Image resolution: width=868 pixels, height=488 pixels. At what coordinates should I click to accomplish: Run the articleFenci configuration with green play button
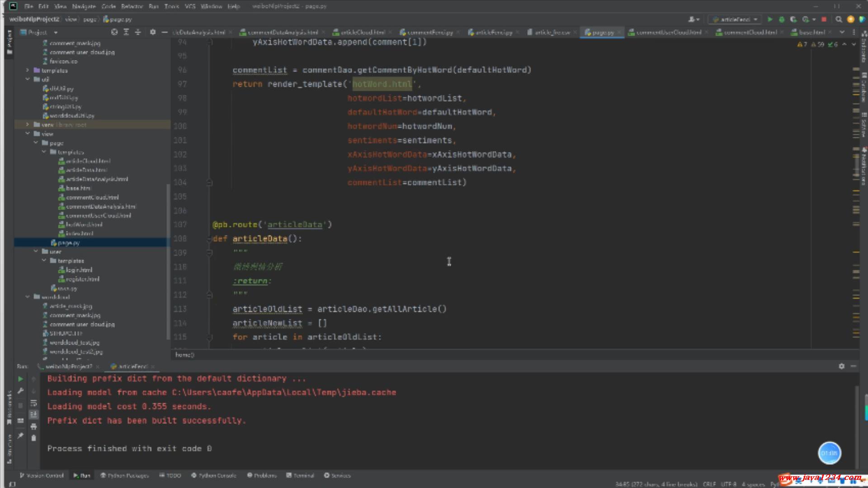(x=770, y=19)
